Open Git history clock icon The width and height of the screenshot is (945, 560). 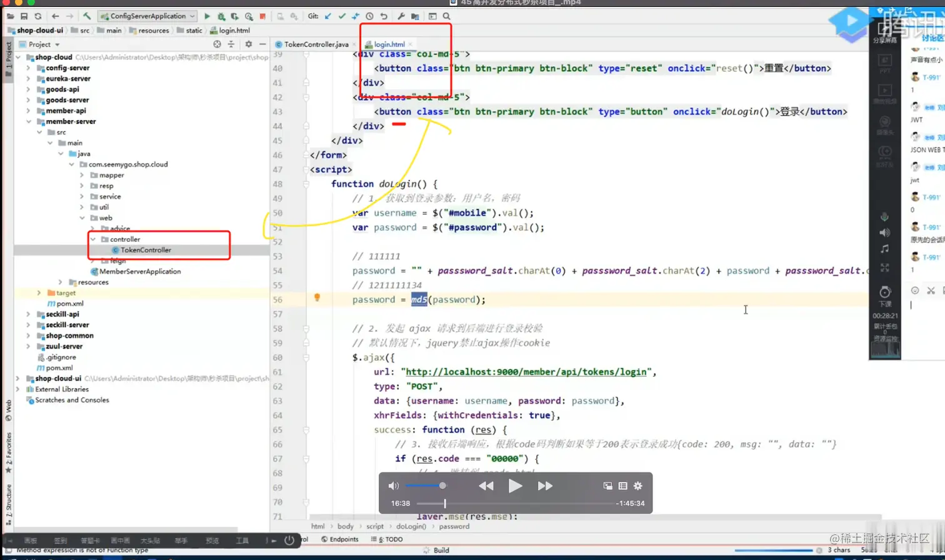coord(369,16)
